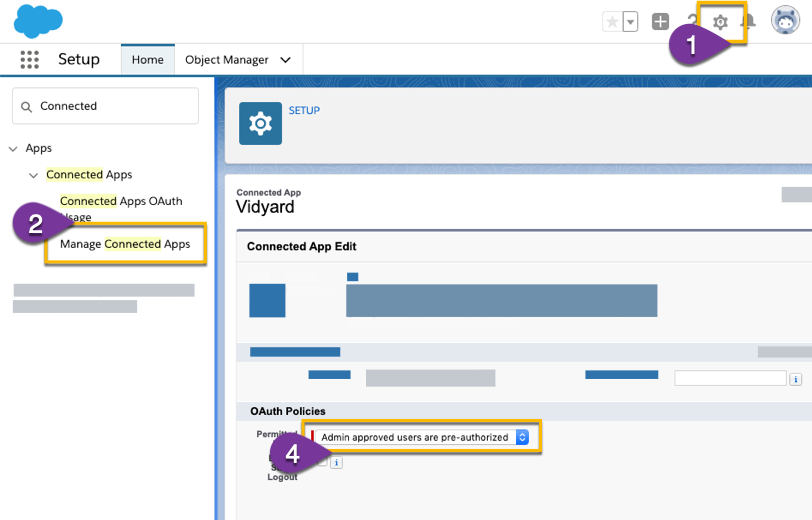Open the Setup gear menu in top bar
The width and height of the screenshot is (812, 520).
click(720, 22)
